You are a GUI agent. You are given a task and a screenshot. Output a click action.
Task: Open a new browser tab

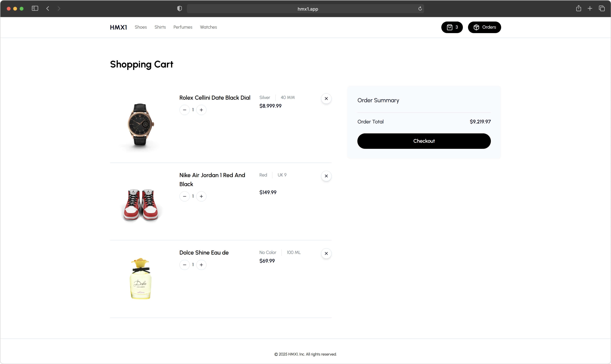[590, 8]
